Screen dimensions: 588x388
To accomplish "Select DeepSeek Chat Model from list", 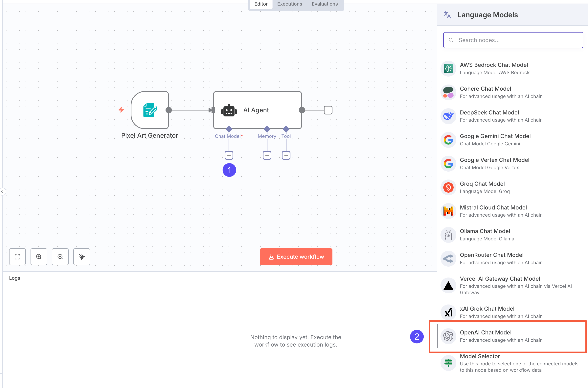I will point(489,116).
